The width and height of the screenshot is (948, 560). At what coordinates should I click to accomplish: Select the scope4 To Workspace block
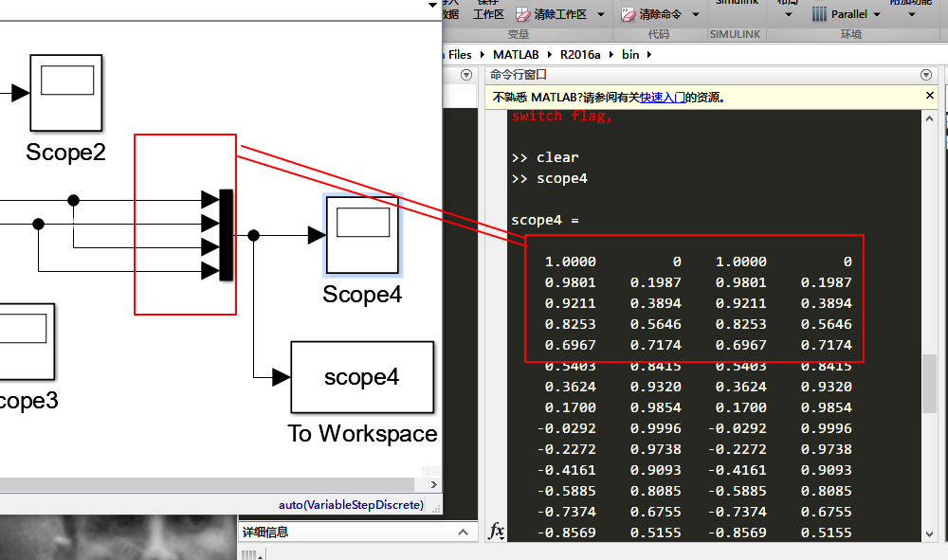pyautogui.click(x=362, y=377)
